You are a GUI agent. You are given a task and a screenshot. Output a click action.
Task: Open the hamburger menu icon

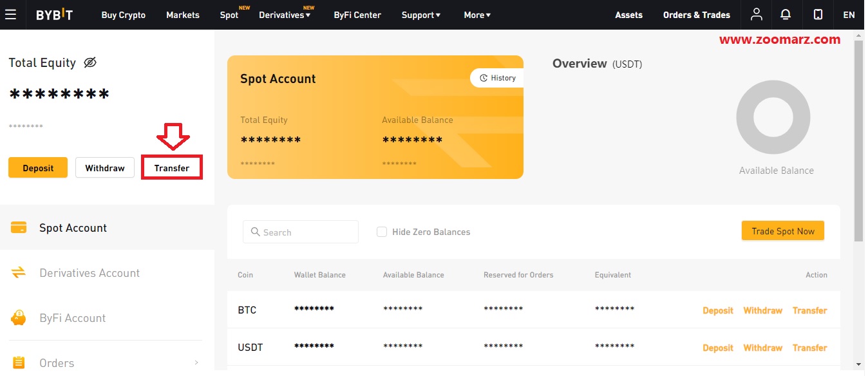(x=10, y=14)
